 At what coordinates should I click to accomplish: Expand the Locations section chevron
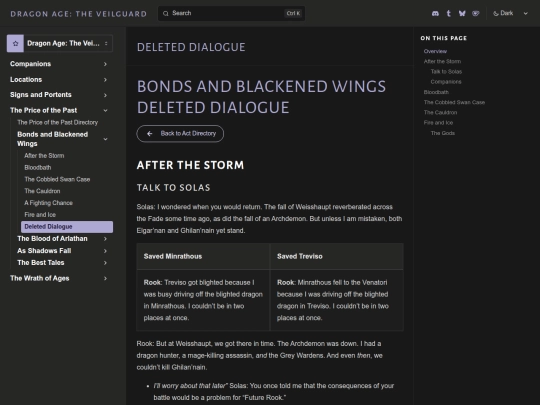tap(105, 80)
